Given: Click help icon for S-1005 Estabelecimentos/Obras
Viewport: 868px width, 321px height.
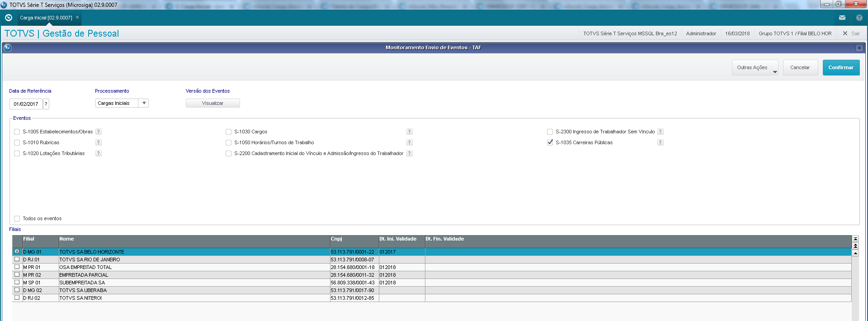Looking at the screenshot, I should point(99,132).
